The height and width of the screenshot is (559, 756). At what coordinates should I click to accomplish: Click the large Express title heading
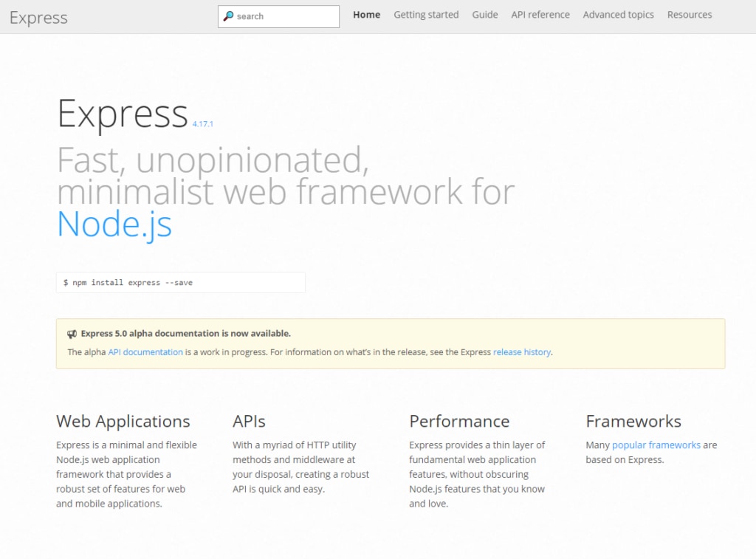(123, 114)
